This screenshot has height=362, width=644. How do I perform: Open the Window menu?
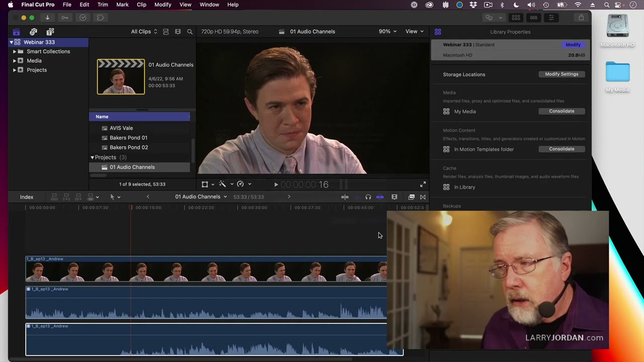coord(209,5)
